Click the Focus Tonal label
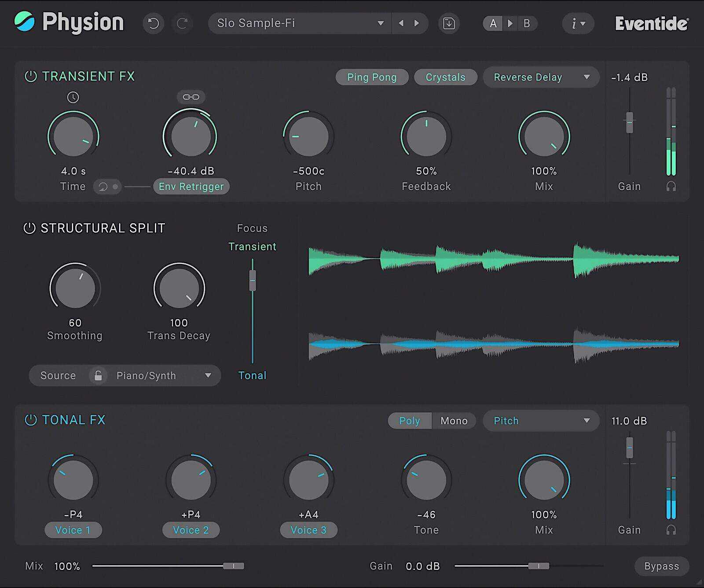 [252, 375]
